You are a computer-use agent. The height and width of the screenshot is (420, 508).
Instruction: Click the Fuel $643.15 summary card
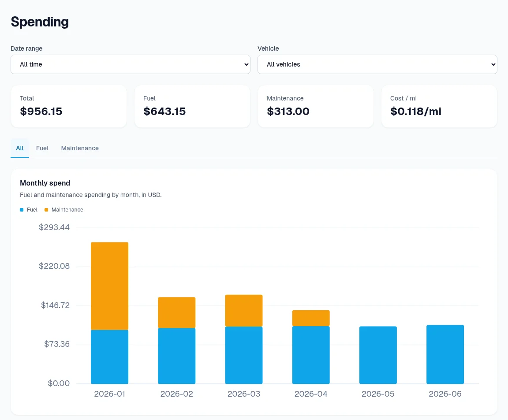(x=192, y=106)
